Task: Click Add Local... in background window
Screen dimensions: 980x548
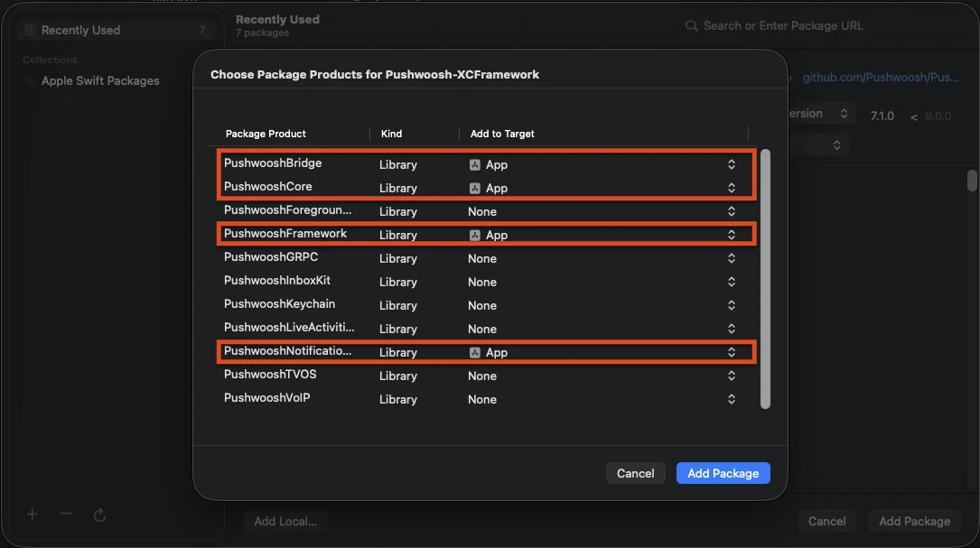Action: 285,521
